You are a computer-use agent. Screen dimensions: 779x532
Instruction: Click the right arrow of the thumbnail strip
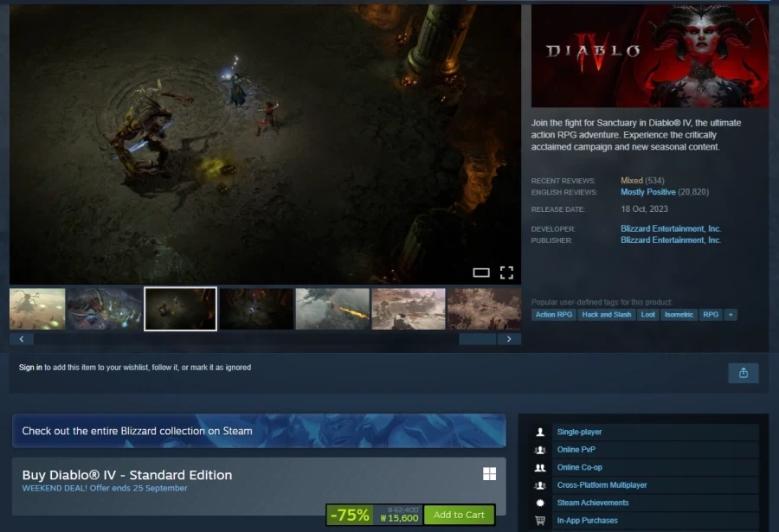coord(509,339)
